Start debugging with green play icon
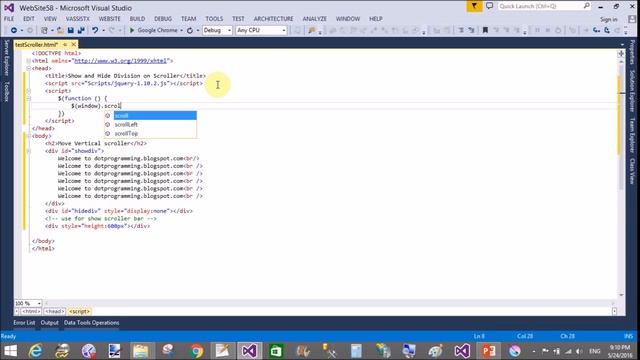 click(x=132, y=30)
